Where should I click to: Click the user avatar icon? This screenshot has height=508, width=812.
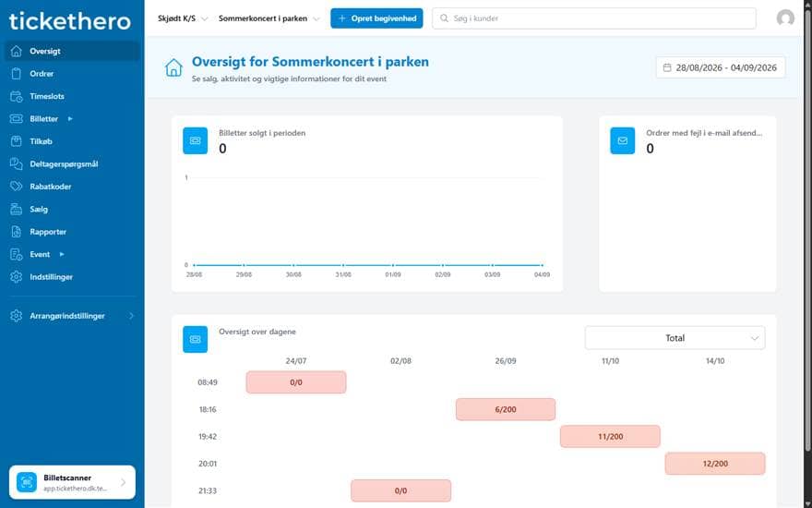[785, 18]
